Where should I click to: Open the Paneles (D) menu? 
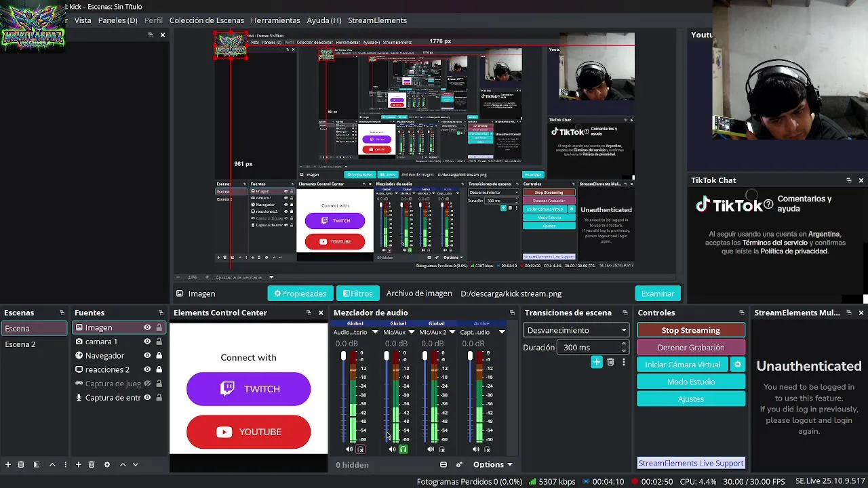(x=118, y=20)
